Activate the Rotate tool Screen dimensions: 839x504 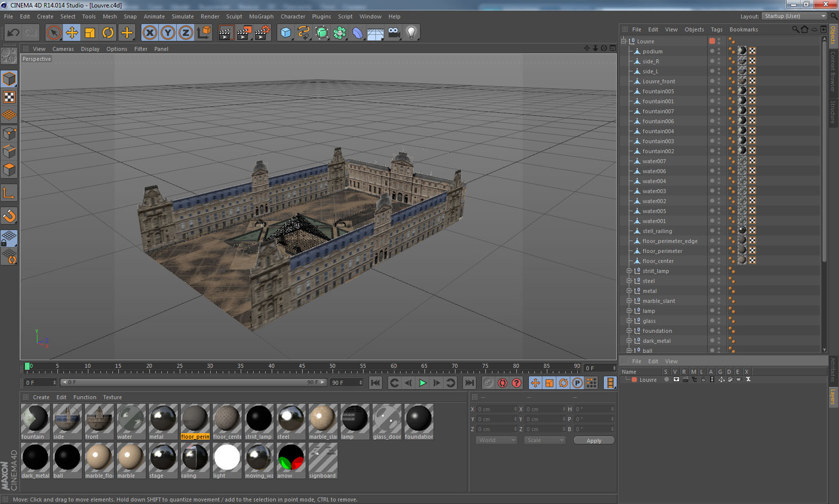tap(108, 33)
